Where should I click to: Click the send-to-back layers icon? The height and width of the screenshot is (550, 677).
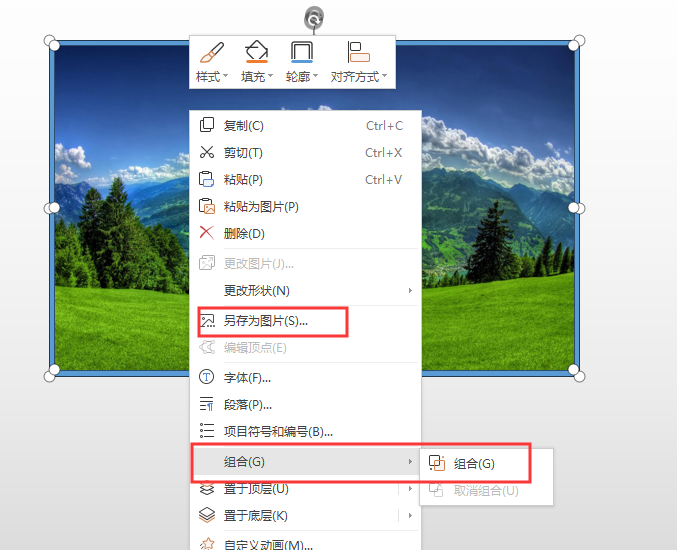point(207,515)
